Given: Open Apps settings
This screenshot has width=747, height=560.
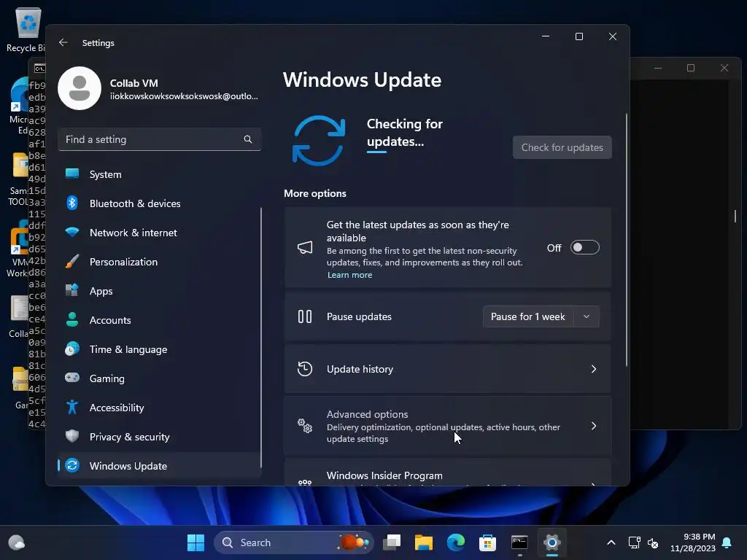Looking at the screenshot, I should (x=159, y=291).
